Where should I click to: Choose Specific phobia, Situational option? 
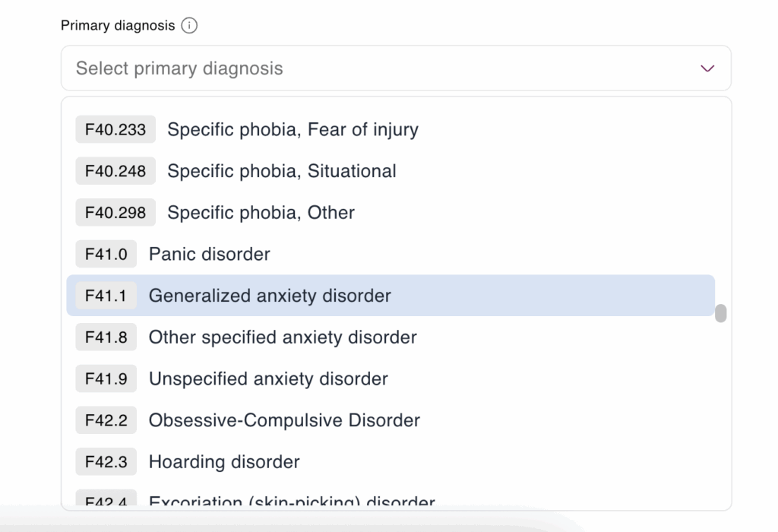tap(282, 171)
